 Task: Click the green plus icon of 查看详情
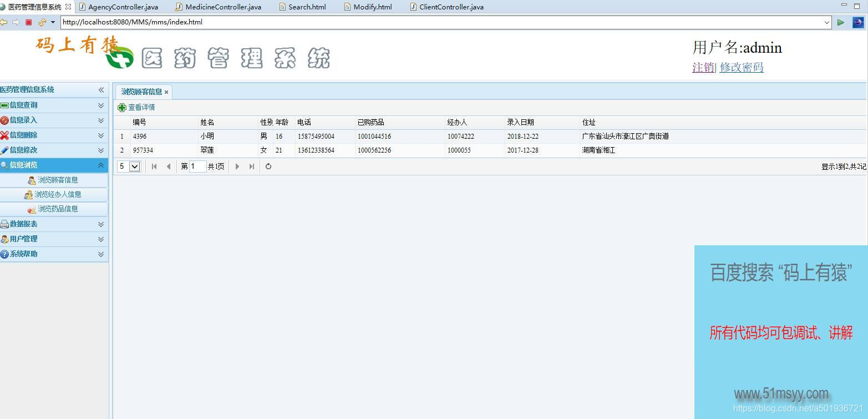pos(122,108)
